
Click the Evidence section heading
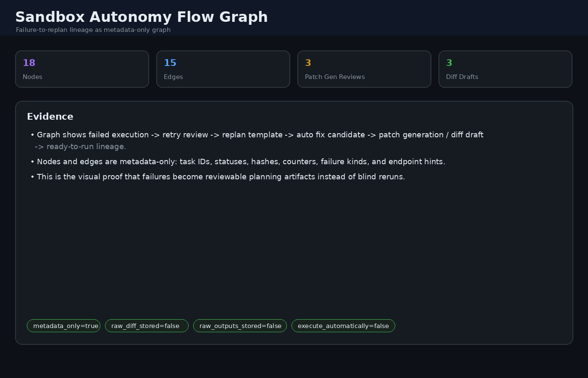(50, 117)
